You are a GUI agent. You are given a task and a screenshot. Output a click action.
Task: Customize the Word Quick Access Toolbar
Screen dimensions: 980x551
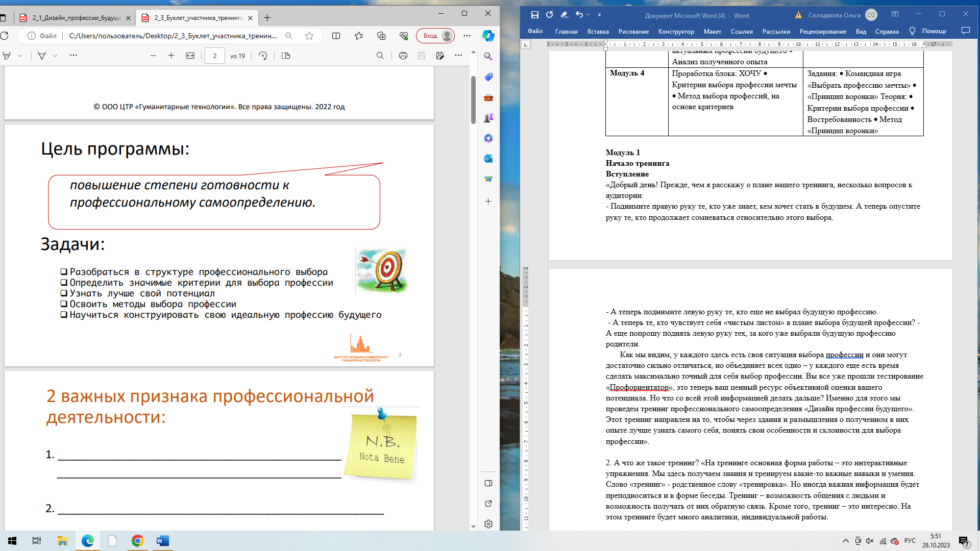600,15
